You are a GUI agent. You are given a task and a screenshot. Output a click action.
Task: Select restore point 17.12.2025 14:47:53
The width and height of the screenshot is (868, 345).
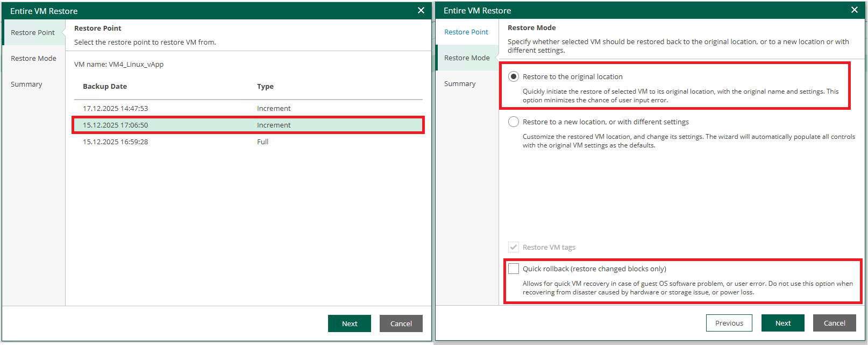(248, 108)
